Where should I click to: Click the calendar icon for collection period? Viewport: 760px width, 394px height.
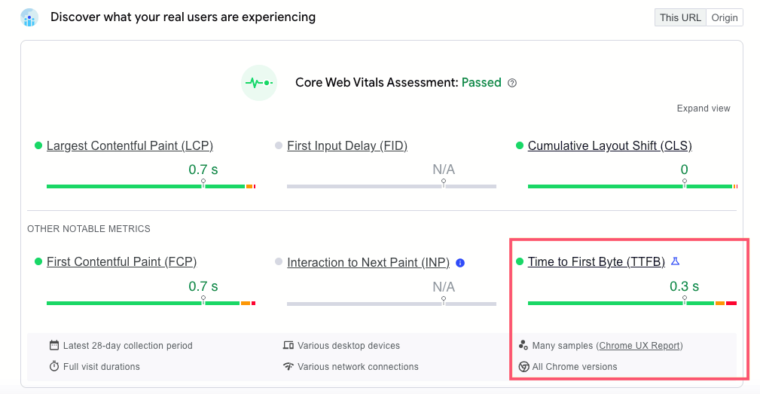coord(54,346)
